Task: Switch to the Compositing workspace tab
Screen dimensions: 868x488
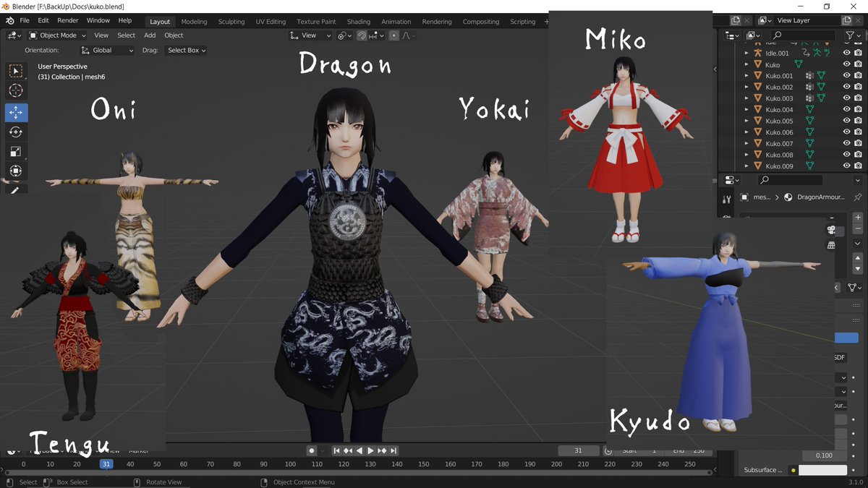Action: pos(481,22)
